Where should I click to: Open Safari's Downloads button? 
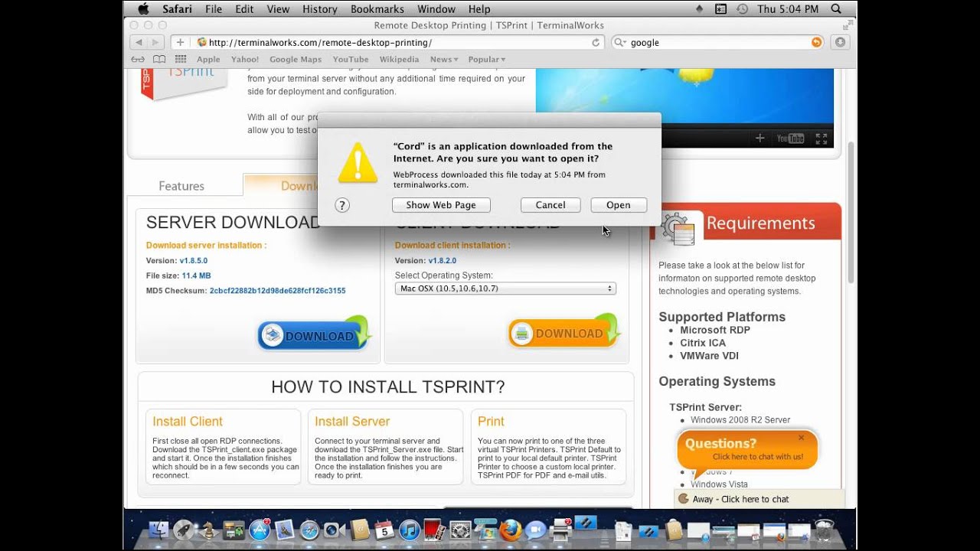click(x=840, y=43)
